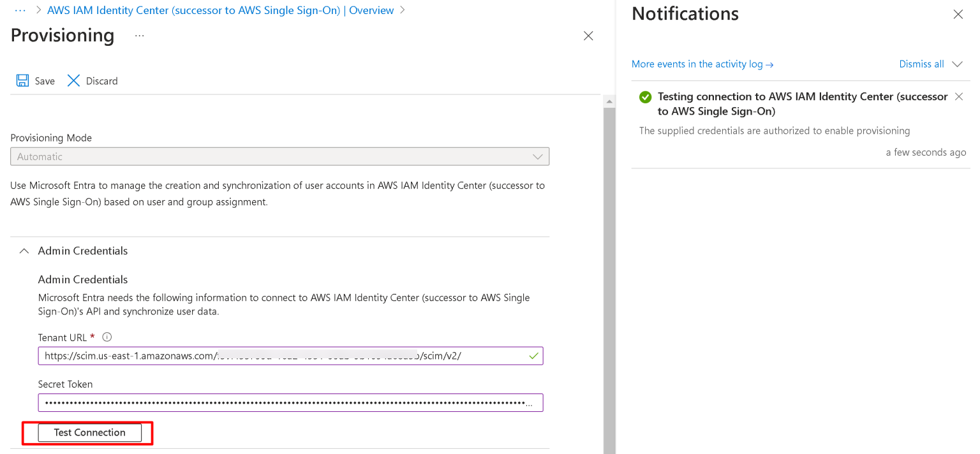Open breadcrumb ellipsis menu at top left
This screenshot has width=980, height=454.
point(20,10)
